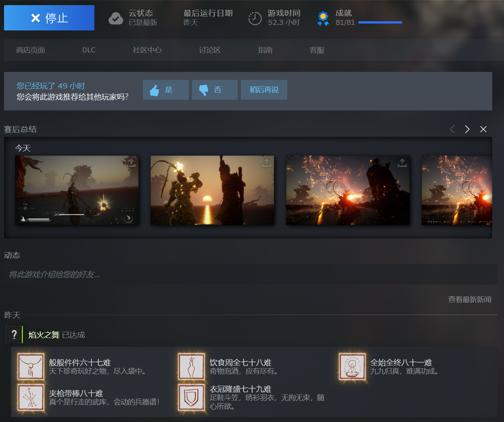Viewport: 504px width, 422px height.
Task: Click the achievements progress bar
Action: tap(380, 22)
